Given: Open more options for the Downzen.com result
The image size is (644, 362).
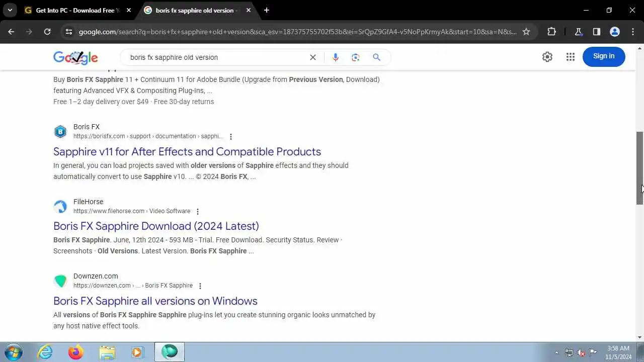Looking at the screenshot, I should 200,286.
